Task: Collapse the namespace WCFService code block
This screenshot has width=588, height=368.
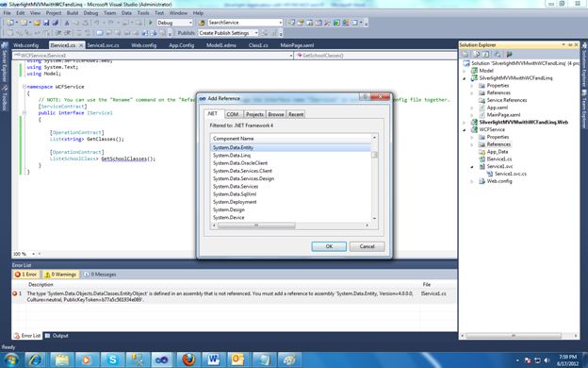Action: tap(24, 87)
